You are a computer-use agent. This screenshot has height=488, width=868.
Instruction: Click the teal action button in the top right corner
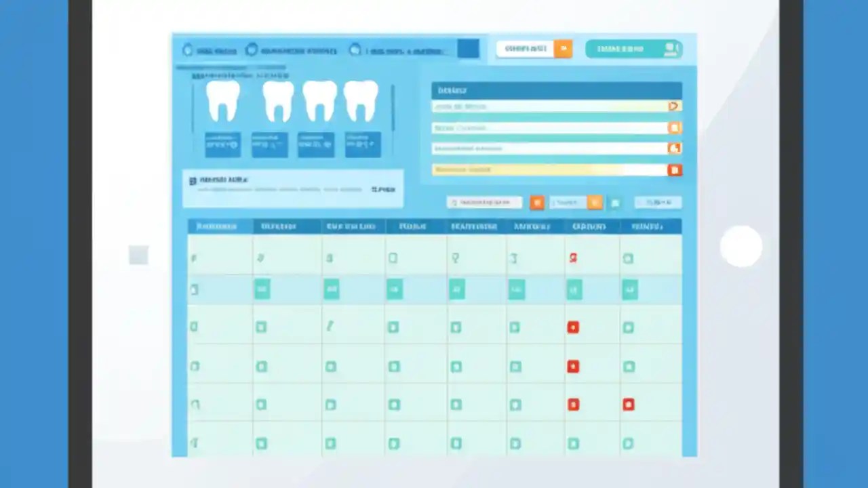pos(633,48)
